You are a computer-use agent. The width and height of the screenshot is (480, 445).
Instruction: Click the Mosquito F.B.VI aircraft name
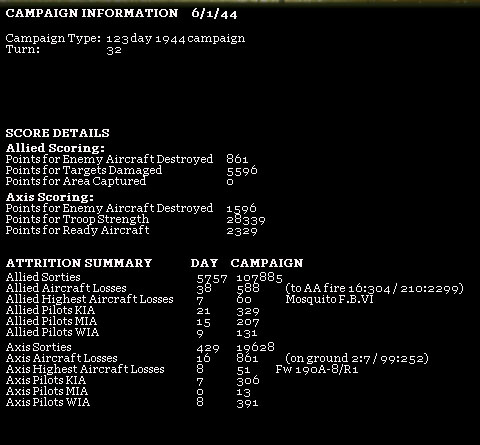click(329, 299)
